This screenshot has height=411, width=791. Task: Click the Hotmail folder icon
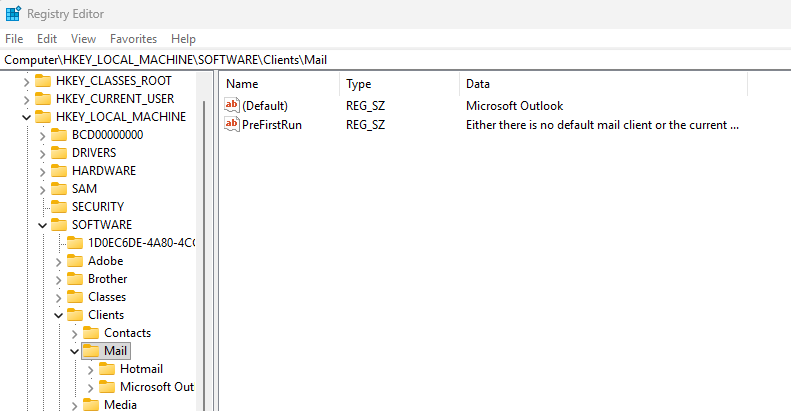click(107, 369)
